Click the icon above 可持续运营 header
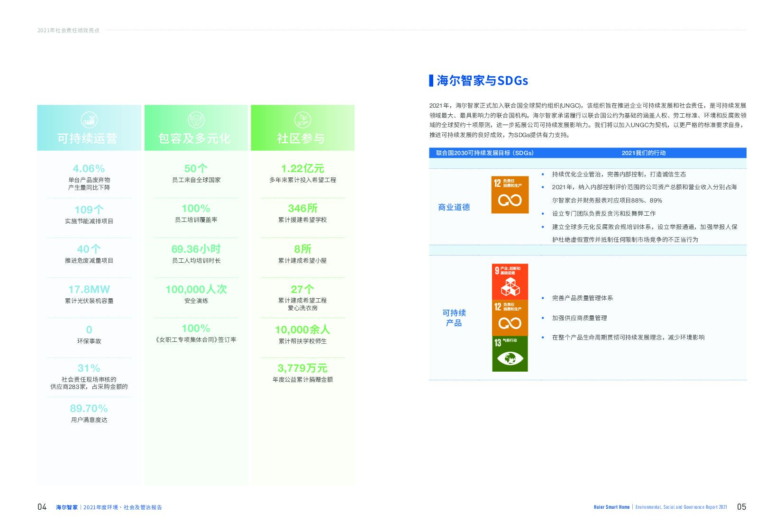 point(89,119)
